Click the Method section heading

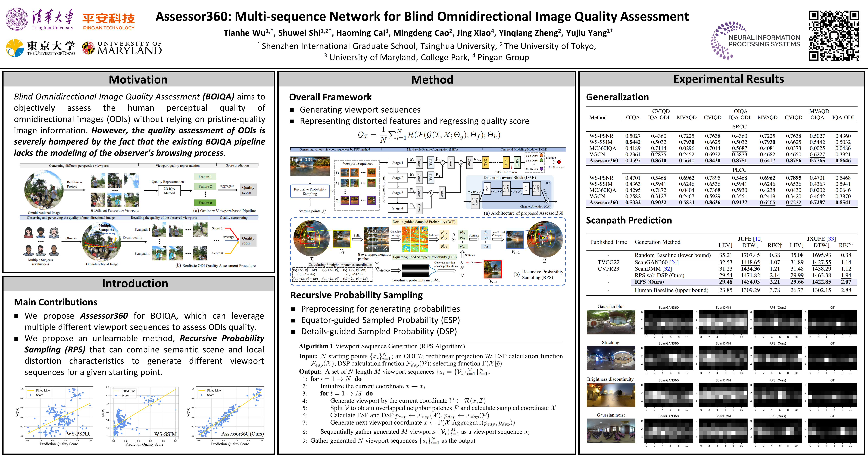pyautogui.click(x=432, y=80)
